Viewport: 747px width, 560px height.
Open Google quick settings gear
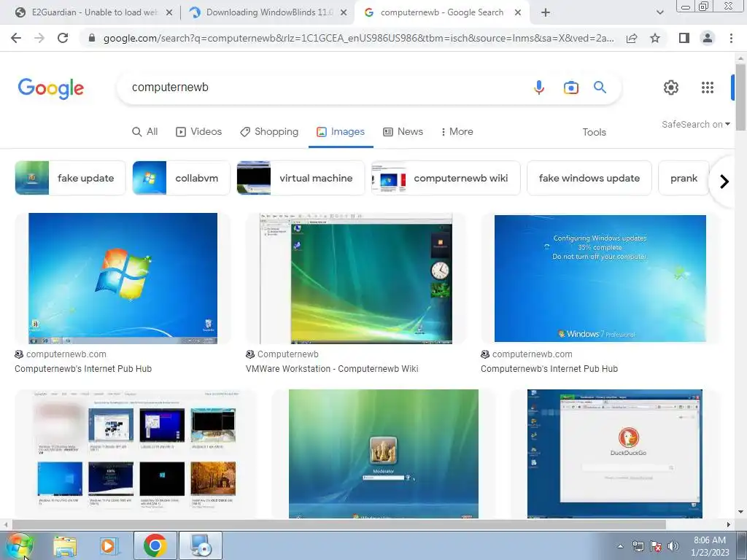[x=671, y=87]
